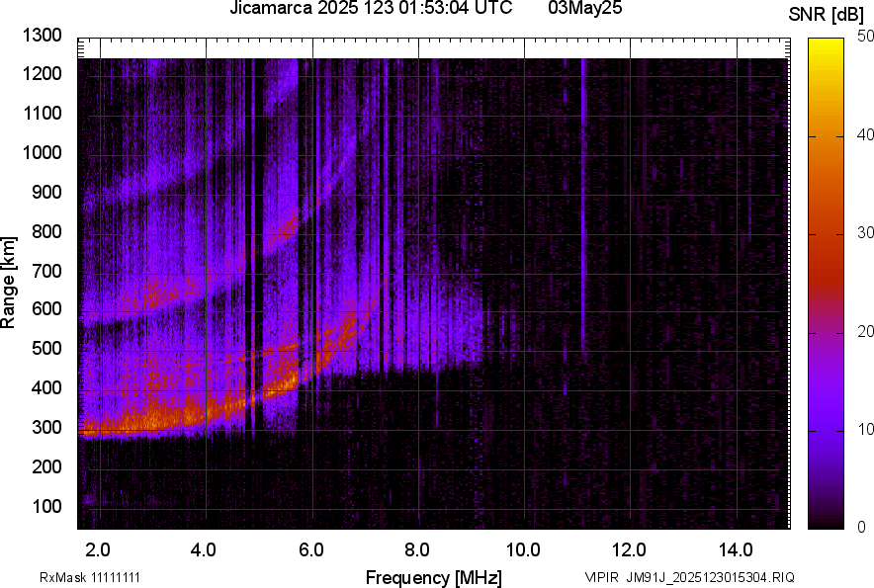This screenshot has height=588, width=874.
Task: Click the colorbar tick label '0'
Action: (x=862, y=527)
